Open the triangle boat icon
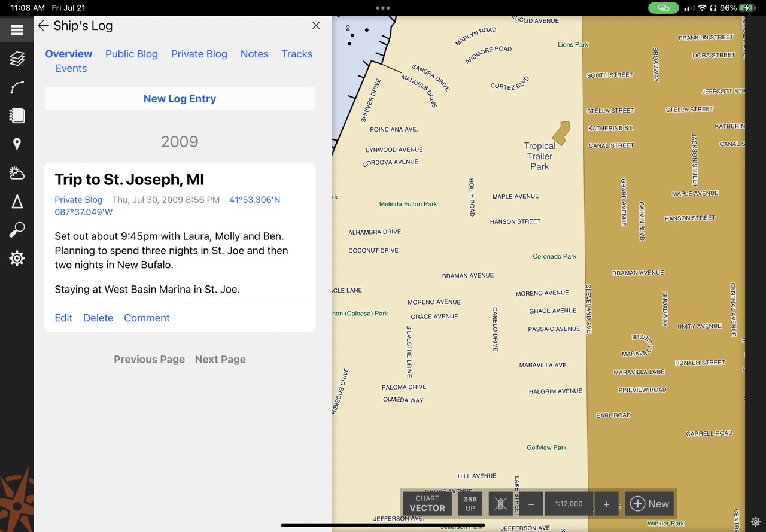The width and height of the screenshot is (766, 532). click(17, 202)
